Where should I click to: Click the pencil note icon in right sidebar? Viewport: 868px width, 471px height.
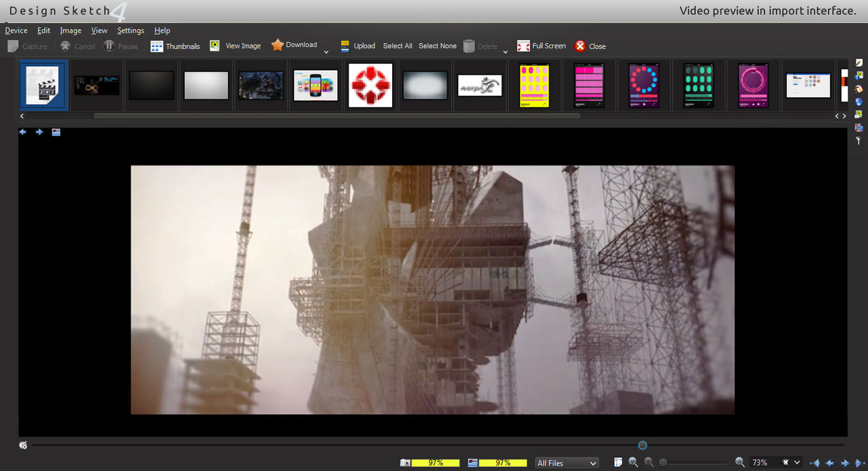[x=859, y=63]
